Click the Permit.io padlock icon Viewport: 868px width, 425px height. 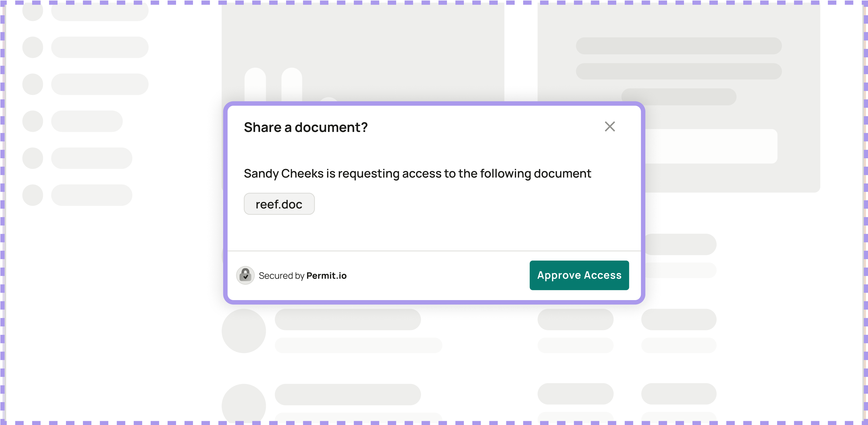point(245,275)
